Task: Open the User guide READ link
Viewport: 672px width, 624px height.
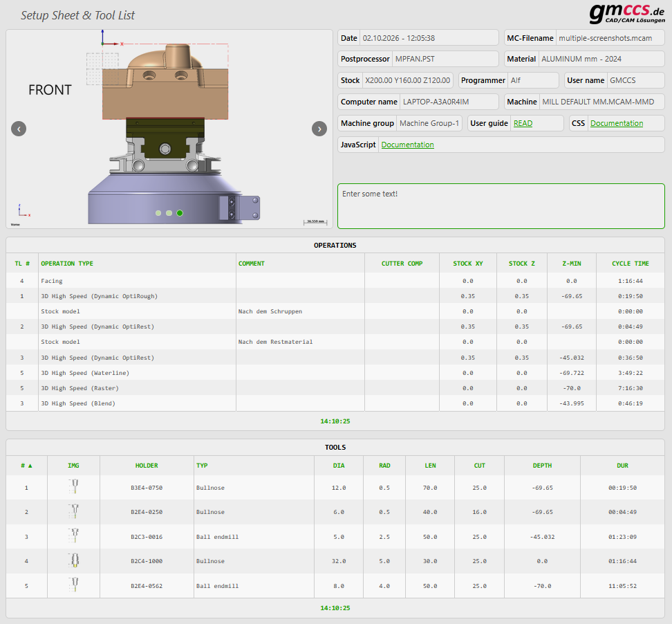Action: tap(523, 124)
